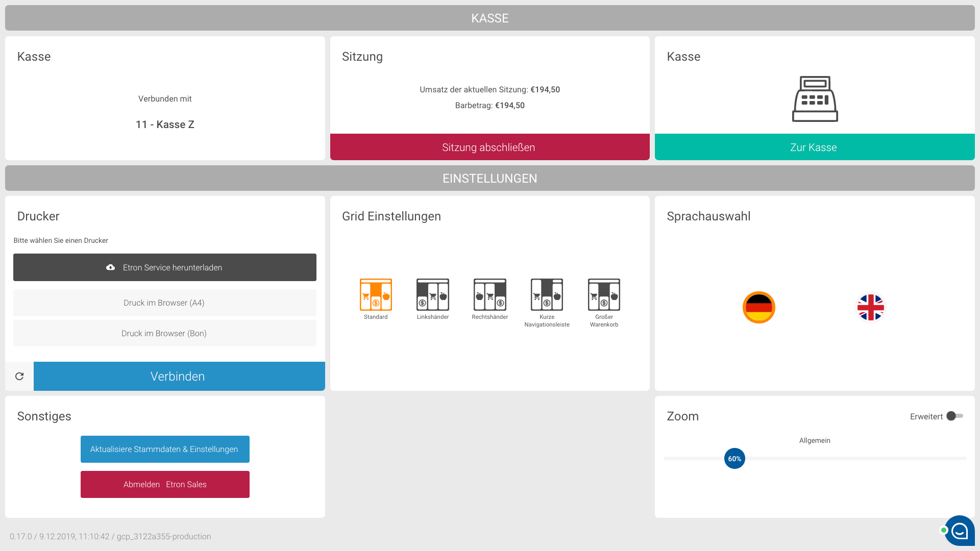Log out via Abmelden Etron Sales
This screenshot has width=980, height=551.
[x=165, y=484]
